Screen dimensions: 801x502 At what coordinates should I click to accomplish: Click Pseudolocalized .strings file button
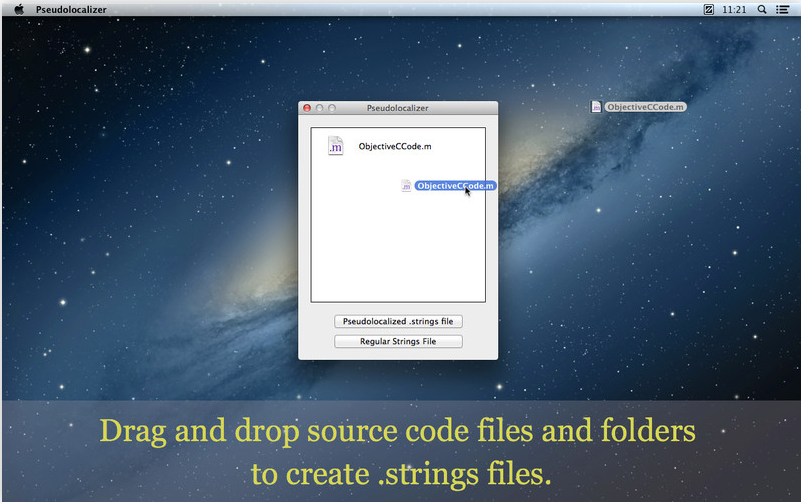tap(398, 321)
